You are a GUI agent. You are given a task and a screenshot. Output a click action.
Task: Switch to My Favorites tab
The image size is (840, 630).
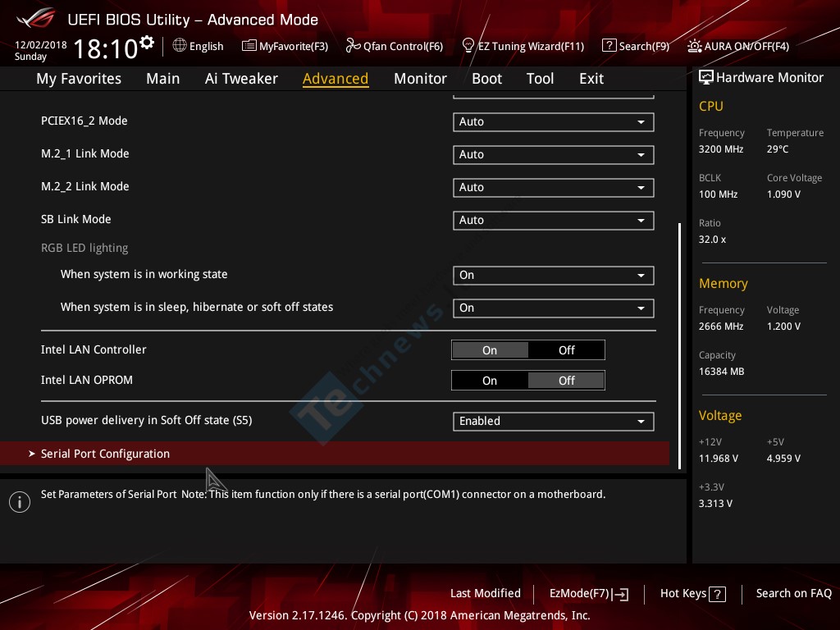[79, 79]
